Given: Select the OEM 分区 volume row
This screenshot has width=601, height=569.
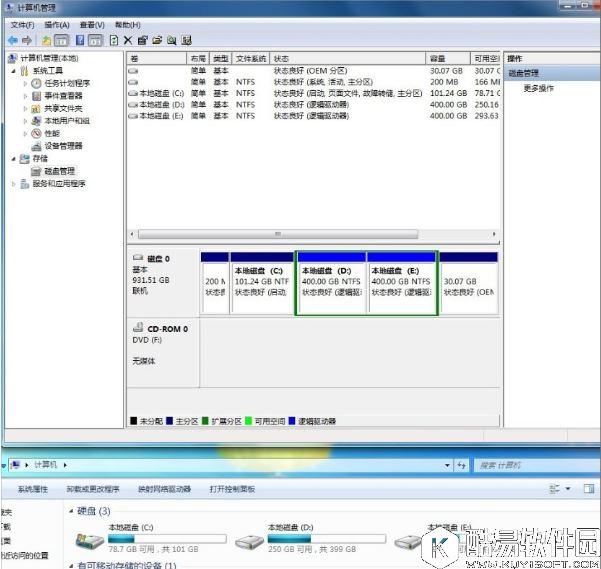Looking at the screenshot, I should pos(314,71).
